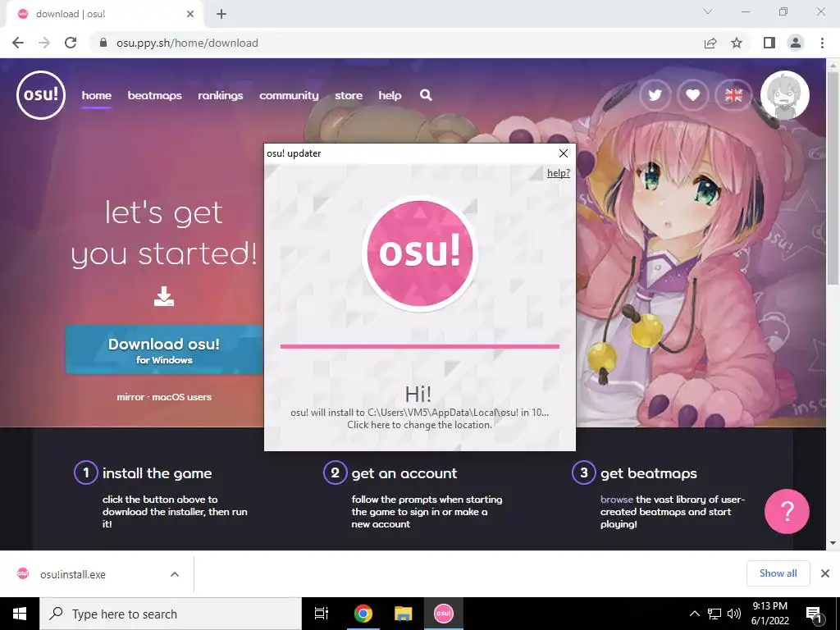Open the UK flag language selector
840x630 pixels.
click(733, 95)
